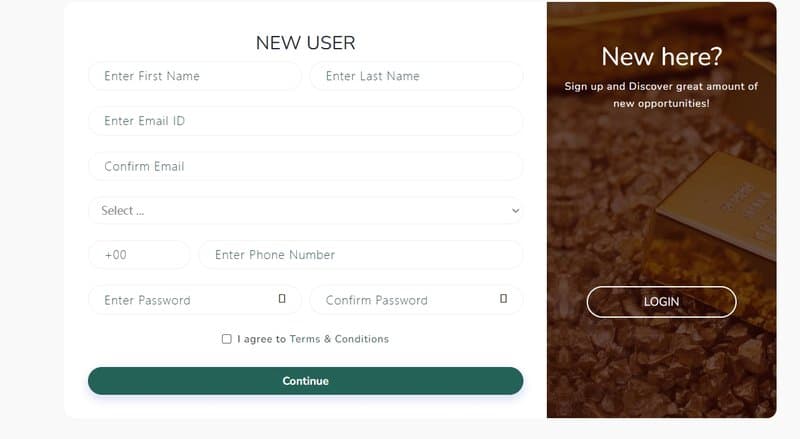800x439 pixels.
Task: Click inside the Enter Password text box
Action: (184, 300)
